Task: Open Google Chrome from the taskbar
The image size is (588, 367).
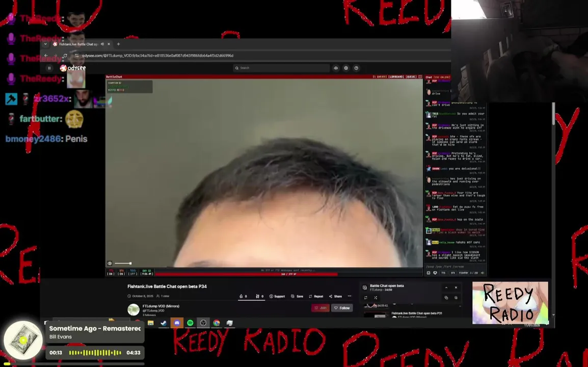Action: [x=217, y=323]
